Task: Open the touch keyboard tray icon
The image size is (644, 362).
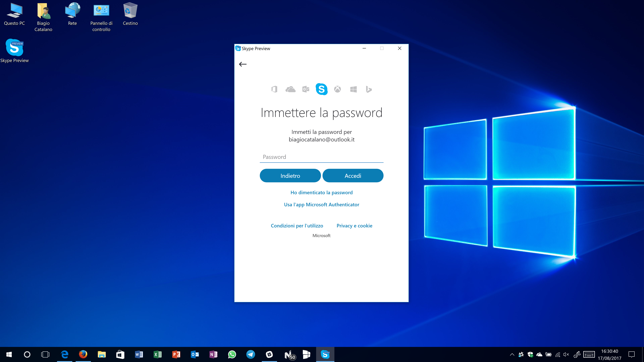Action: [589, 354]
